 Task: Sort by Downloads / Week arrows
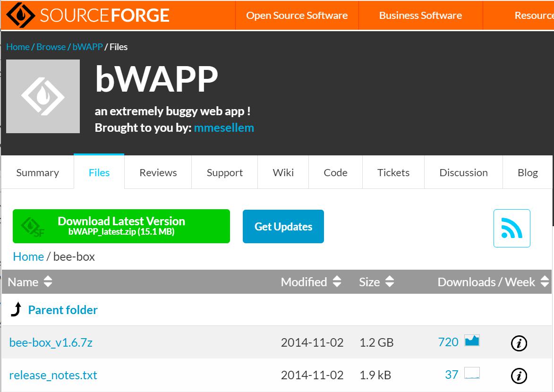tap(545, 282)
